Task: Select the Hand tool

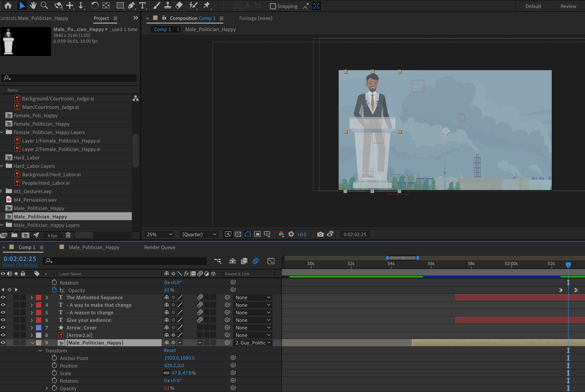Action: [x=33, y=6]
